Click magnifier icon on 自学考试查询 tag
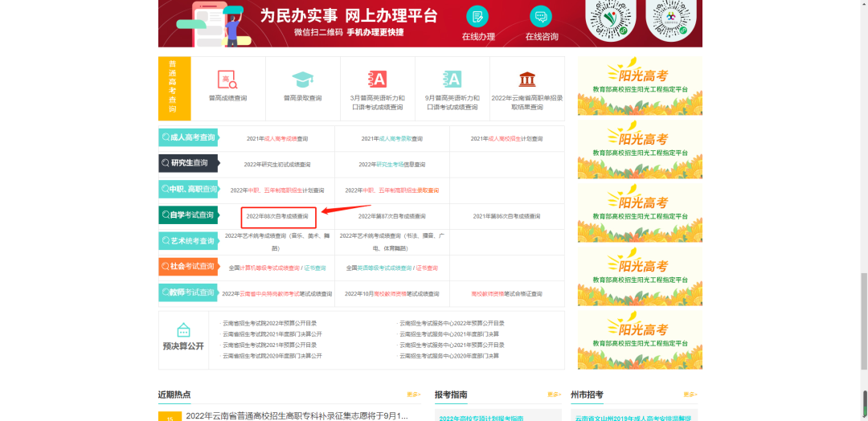Image resolution: width=868 pixels, height=421 pixels. (x=166, y=215)
